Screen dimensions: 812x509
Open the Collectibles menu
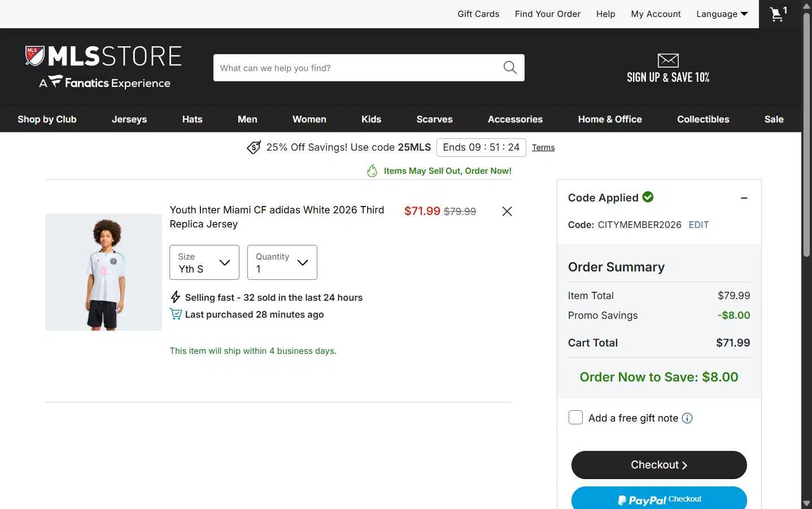point(703,119)
